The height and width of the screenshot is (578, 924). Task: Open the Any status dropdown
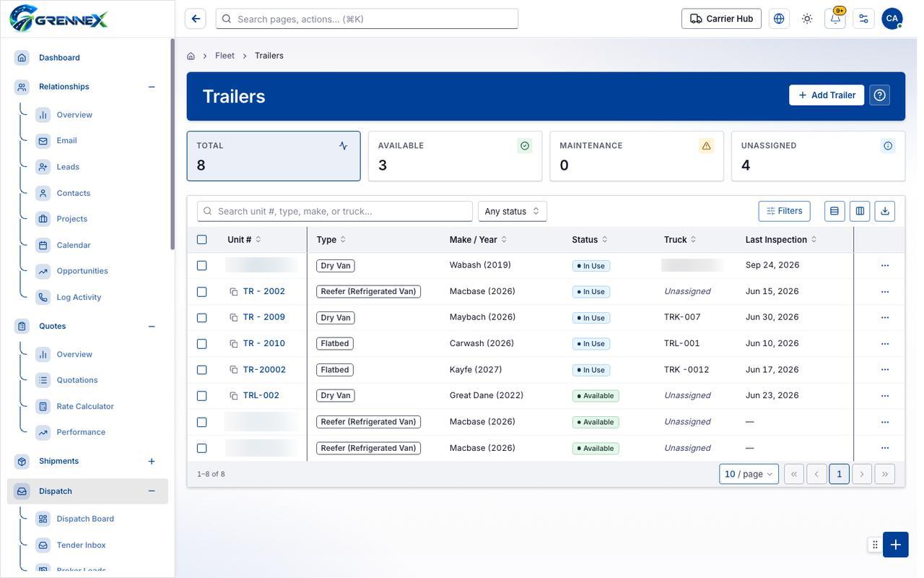513,211
